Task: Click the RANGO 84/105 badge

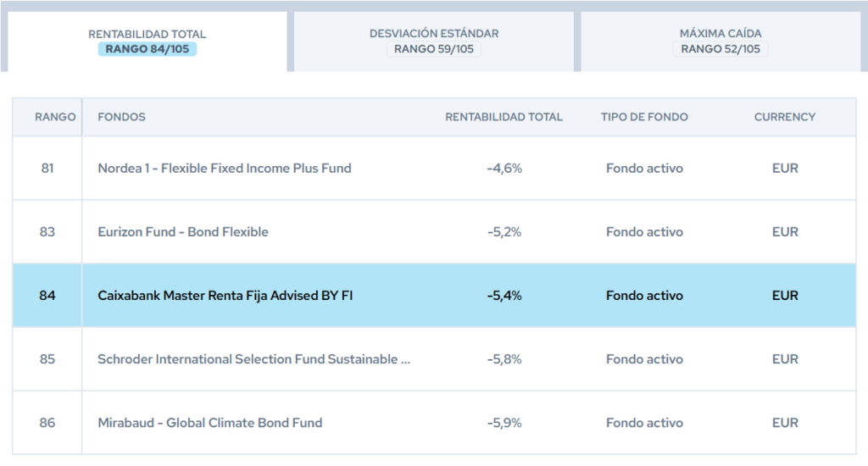Action: pos(147,48)
